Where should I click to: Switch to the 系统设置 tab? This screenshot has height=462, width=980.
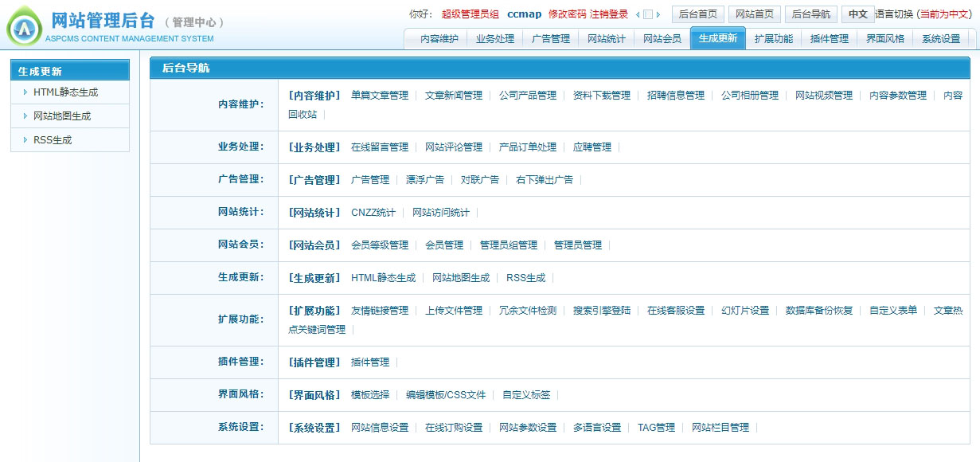coord(940,38)
